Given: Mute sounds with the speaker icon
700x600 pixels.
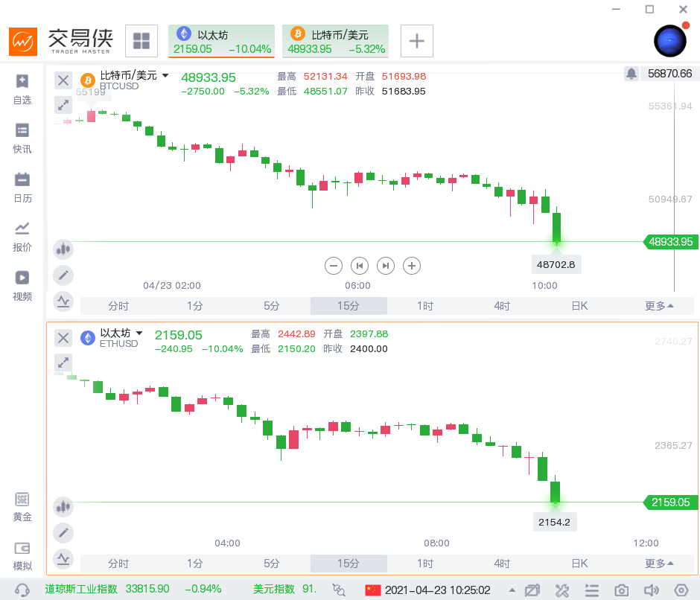Looking at the screenshot, I should [652, 590].
